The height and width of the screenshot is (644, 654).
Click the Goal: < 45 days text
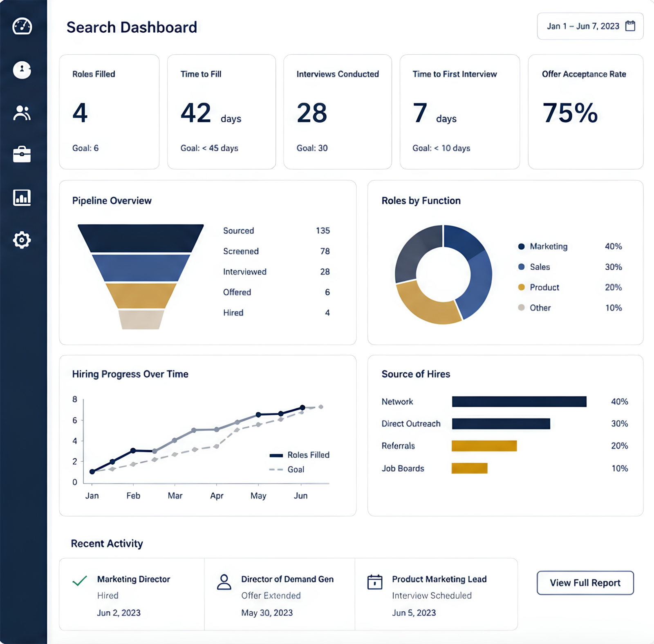coord(209,148)
